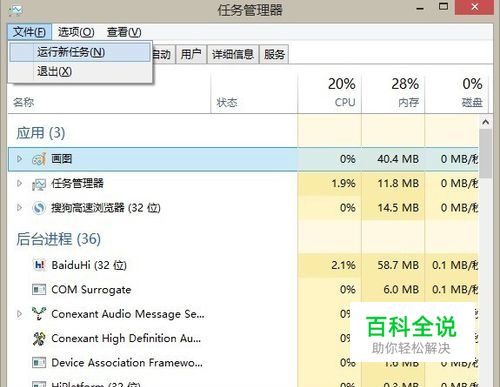
Task: Expand the 搜狗高速浏览器 process row
Action: [x=19, y=208]
